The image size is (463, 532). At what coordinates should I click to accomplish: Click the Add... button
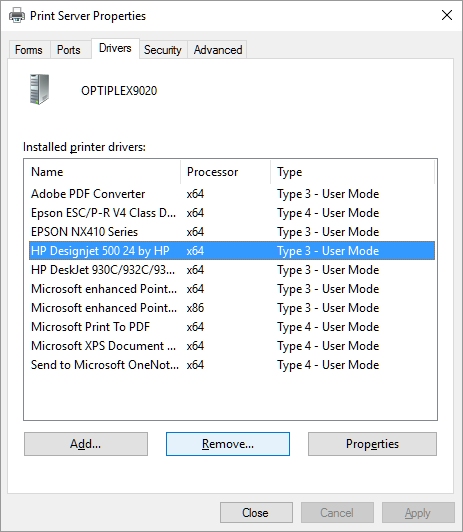[x=86, y=444]
